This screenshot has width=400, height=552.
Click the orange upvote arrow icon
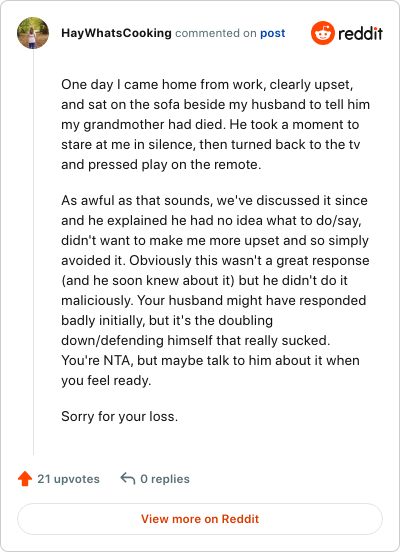point(25,479)
